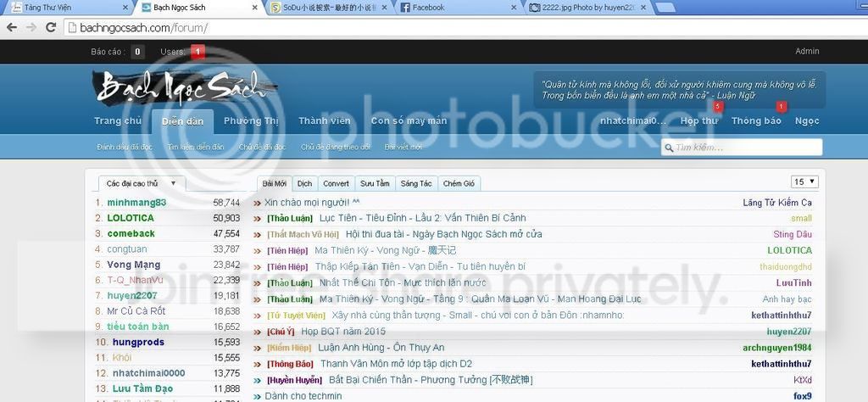Click the red Users count badge
Screen dimensions: 868x402
198,52
